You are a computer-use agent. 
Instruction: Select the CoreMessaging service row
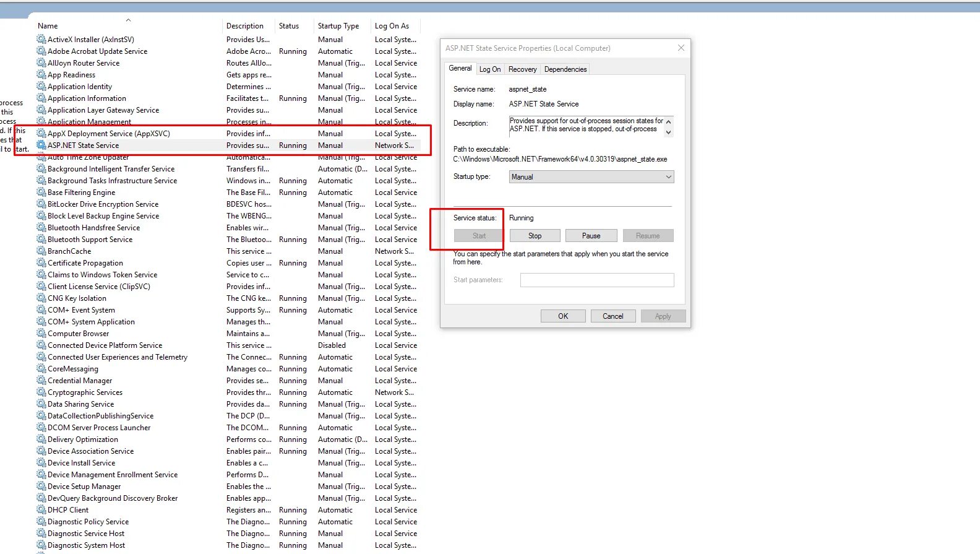[228, 368]
